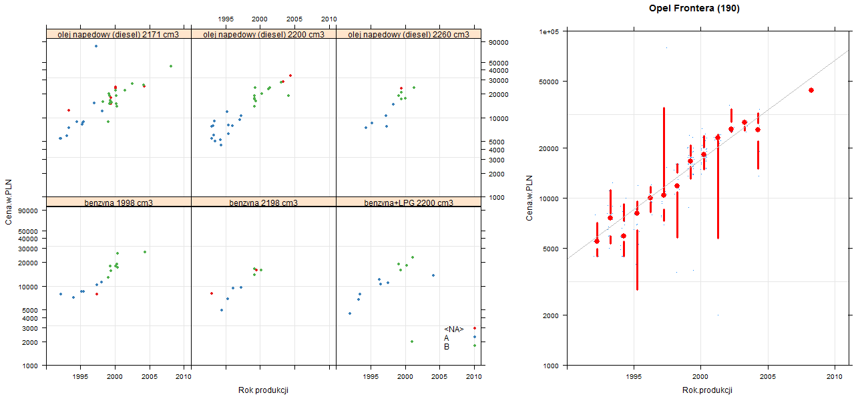The image size is (868, 401).
Task: Click the "5000" tick in the Opel Frontera chart
Action: tap(552, 249)
